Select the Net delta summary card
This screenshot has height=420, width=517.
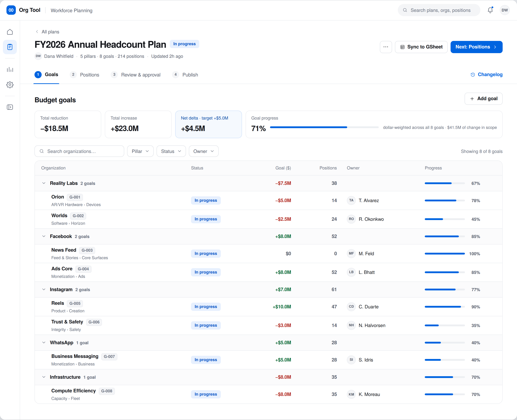[208, 124]
